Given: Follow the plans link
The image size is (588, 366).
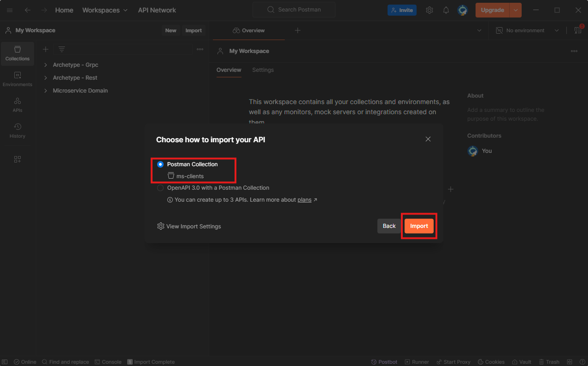Looking at the screenshot, I should [305, 200].
